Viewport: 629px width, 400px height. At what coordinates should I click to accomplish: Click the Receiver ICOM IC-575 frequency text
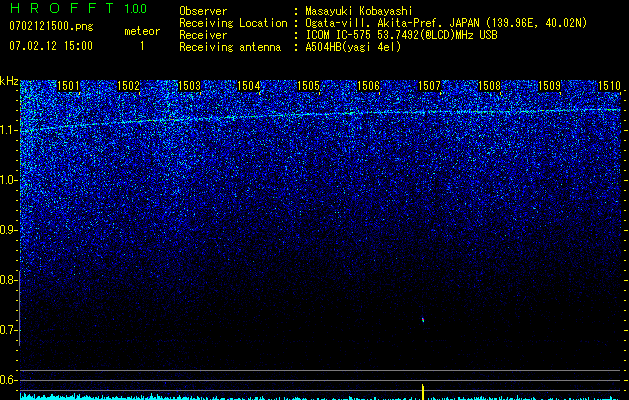(401, 35)
